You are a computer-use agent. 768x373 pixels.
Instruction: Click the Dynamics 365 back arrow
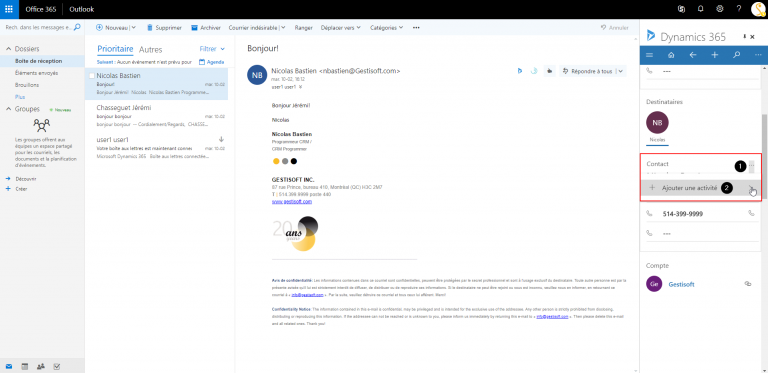pos(693,55)
